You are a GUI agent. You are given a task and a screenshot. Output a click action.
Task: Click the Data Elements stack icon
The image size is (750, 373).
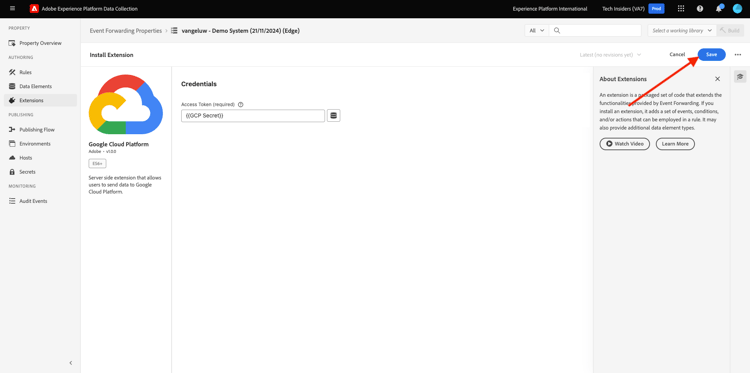[x=12, y=86]
